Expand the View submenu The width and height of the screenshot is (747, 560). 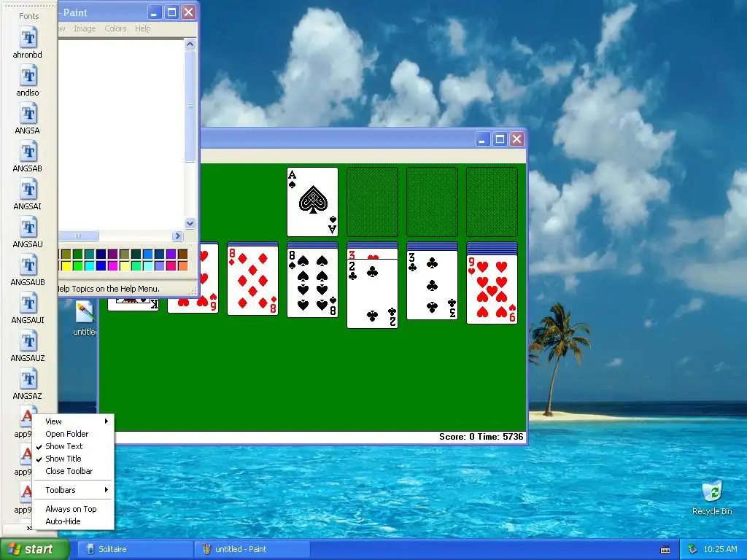(73, 421)
